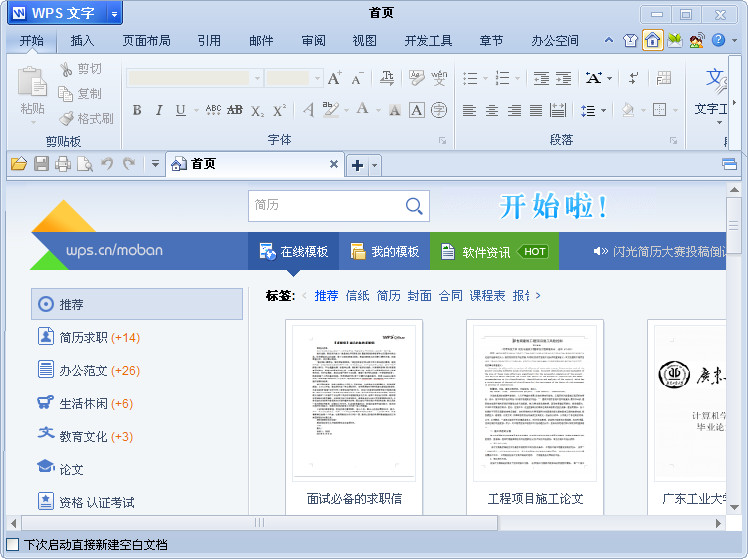Screen dimensions: 748x559
Task: Open the underline style dropdown arrow
Action: pos(196,111)
